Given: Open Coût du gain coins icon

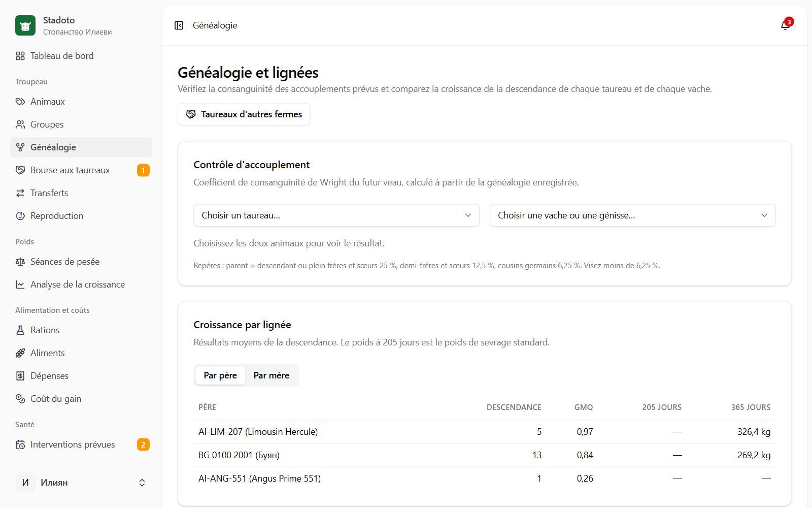Looking at the screenshot, I should 20,399.
